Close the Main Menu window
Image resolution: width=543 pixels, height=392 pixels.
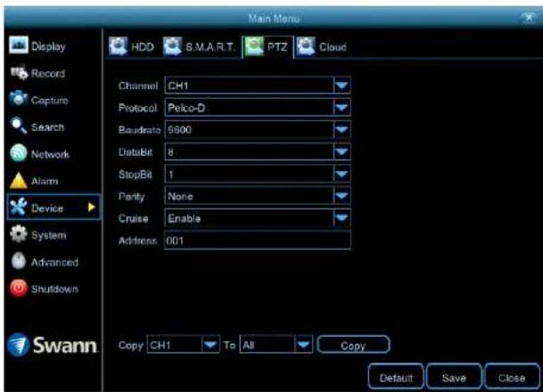click(x=529, y=18)
